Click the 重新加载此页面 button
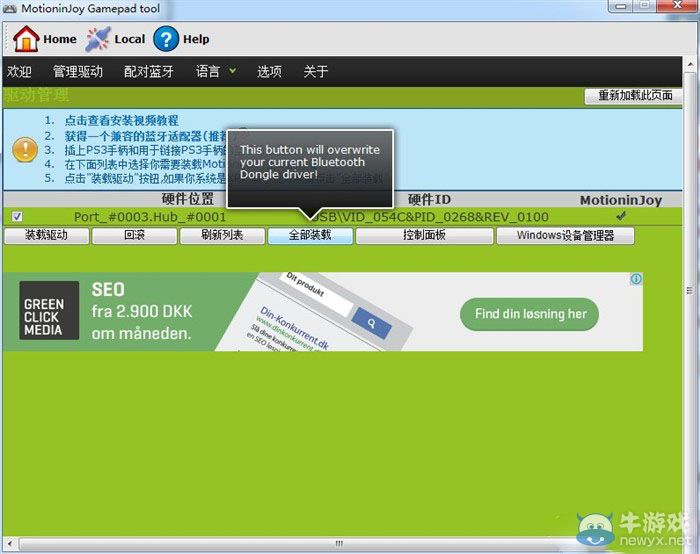This screenshot has width=700, height=554. click(634, 96)
